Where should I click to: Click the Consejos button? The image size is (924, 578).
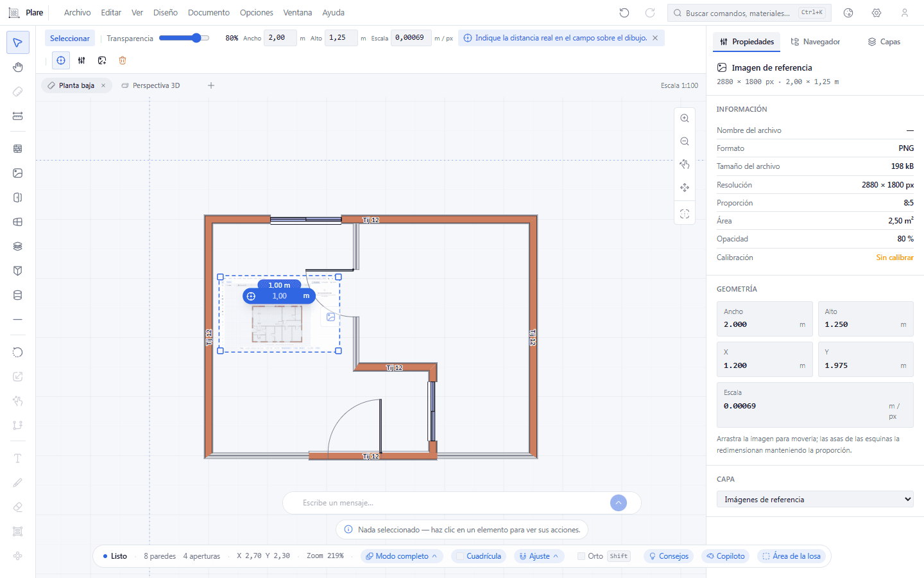click(x=668, y=556)
